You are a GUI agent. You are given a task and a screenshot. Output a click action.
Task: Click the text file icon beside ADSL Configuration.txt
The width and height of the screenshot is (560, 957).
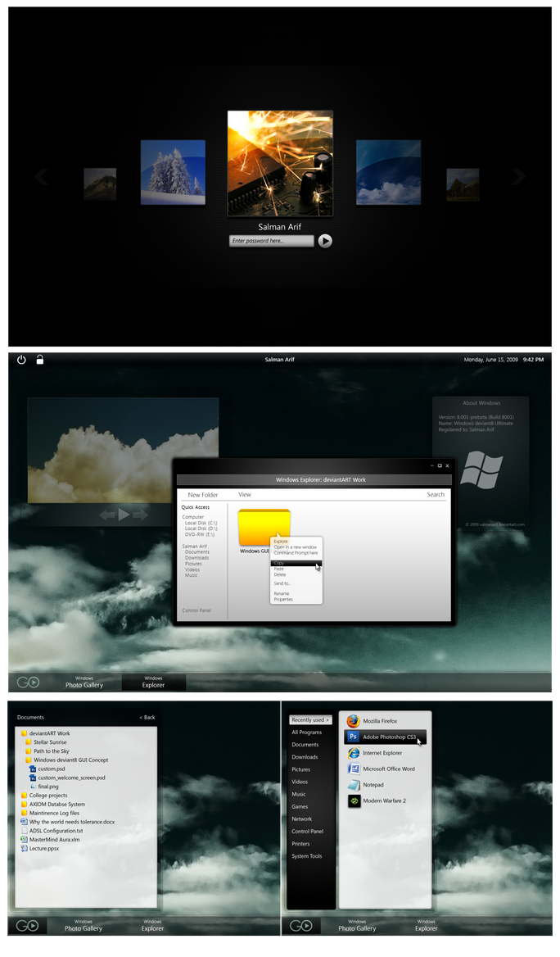pos(25,831)
